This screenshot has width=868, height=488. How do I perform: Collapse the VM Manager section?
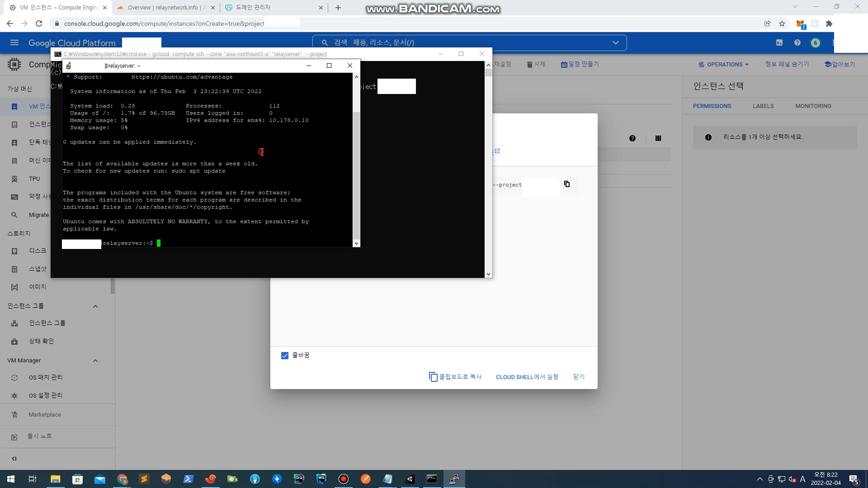tap(95, 361)
